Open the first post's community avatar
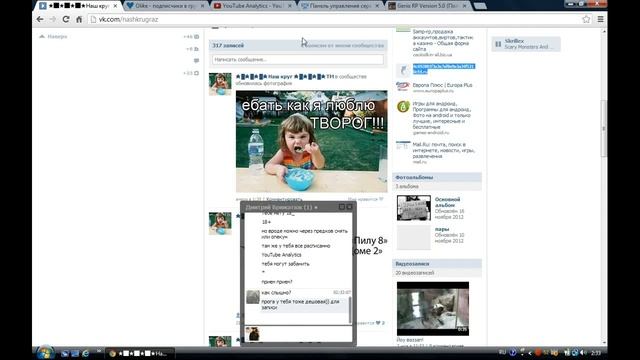Screen dimensions: 640x360 (220, 84)
